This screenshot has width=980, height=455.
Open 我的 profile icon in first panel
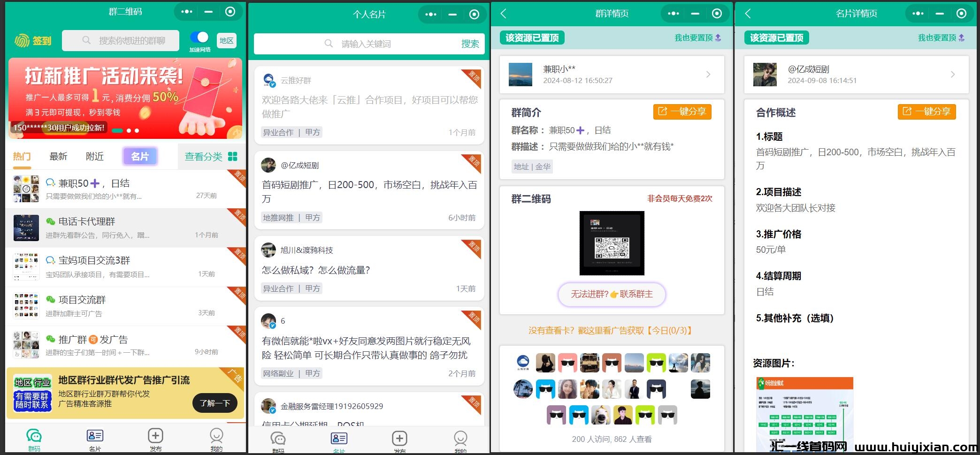[216, 436]
